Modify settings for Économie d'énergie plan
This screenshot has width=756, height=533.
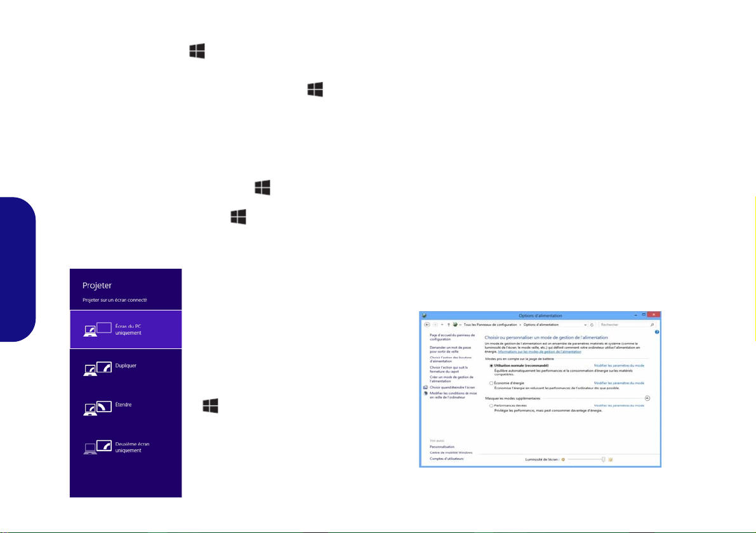pos(619,383)
